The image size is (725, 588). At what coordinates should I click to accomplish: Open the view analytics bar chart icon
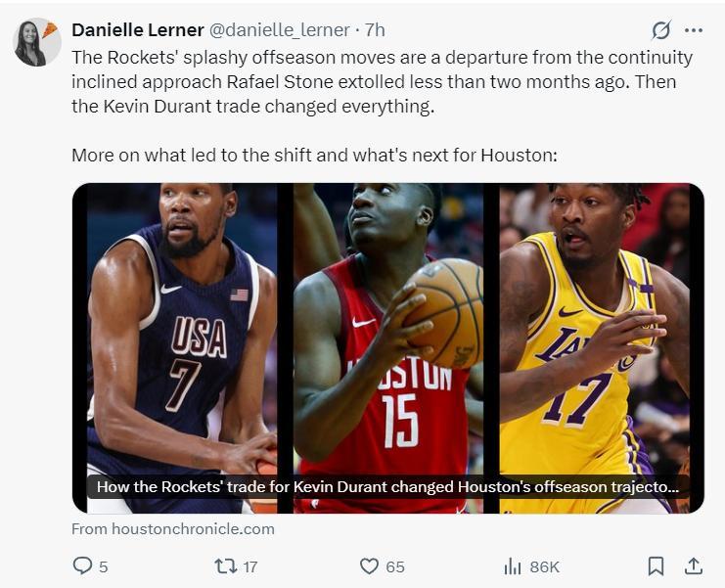[512, 565]
